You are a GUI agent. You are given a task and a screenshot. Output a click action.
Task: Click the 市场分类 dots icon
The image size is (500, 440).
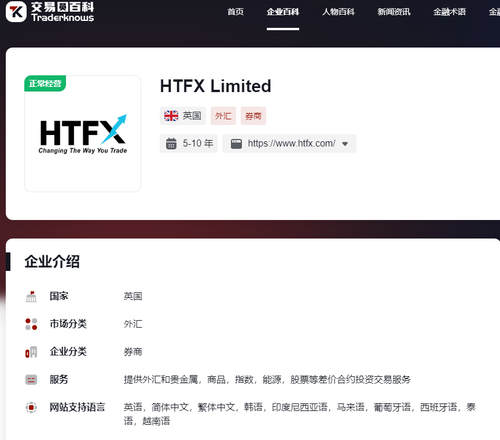(31, 324)
